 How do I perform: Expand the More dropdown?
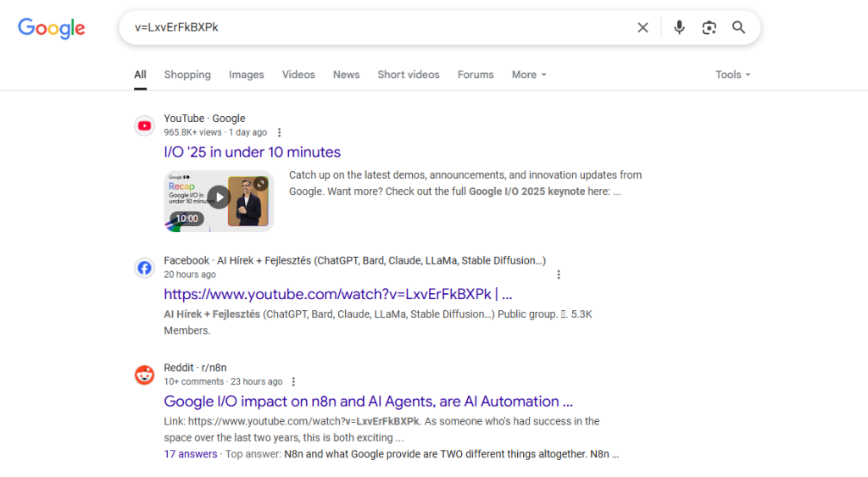[529, 75]
